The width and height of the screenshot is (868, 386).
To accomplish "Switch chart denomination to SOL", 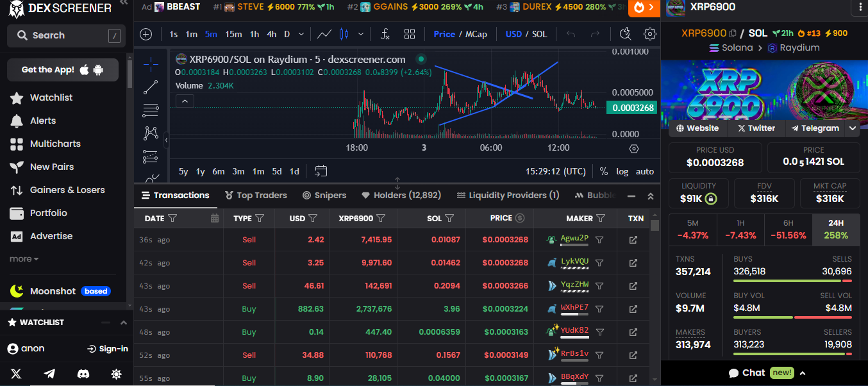I will (540, 34).
